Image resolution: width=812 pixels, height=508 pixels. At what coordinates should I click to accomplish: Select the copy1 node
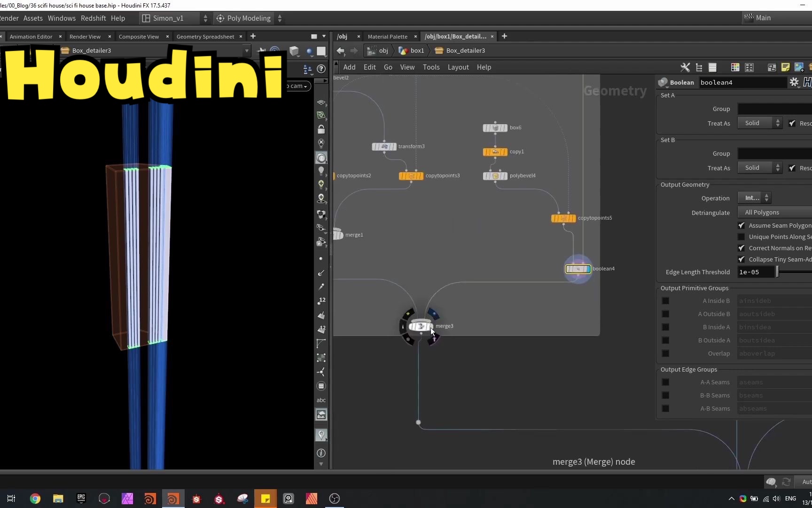click(495, 152)
